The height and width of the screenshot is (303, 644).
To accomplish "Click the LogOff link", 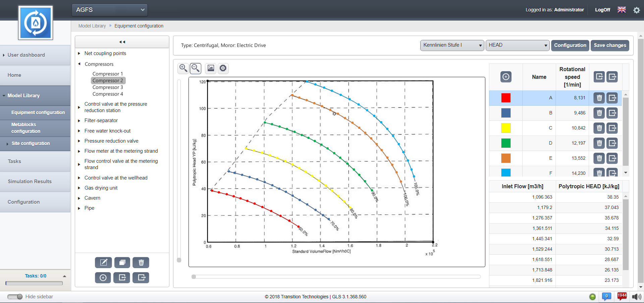I will [x=602, y=10].
